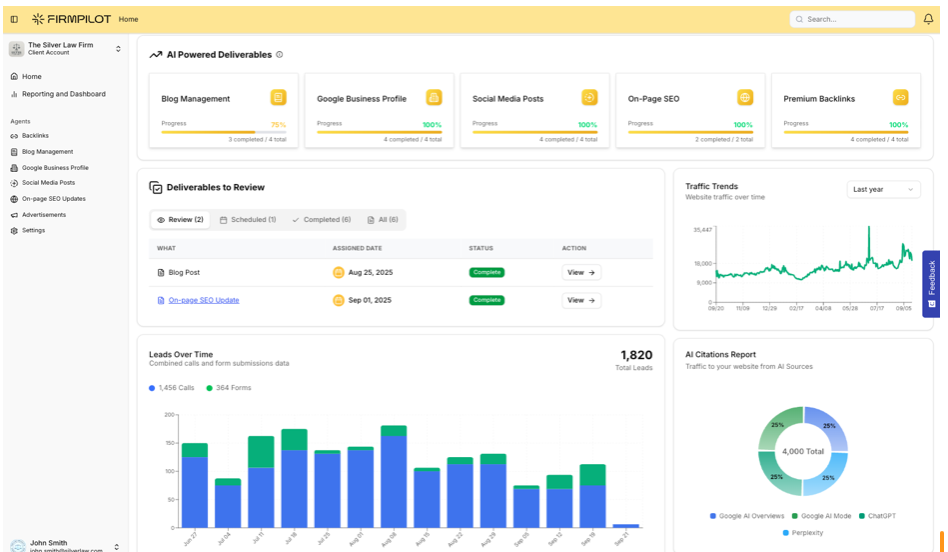
Task: Open the On-page SEO Update link
Action: tap(203, 300)
